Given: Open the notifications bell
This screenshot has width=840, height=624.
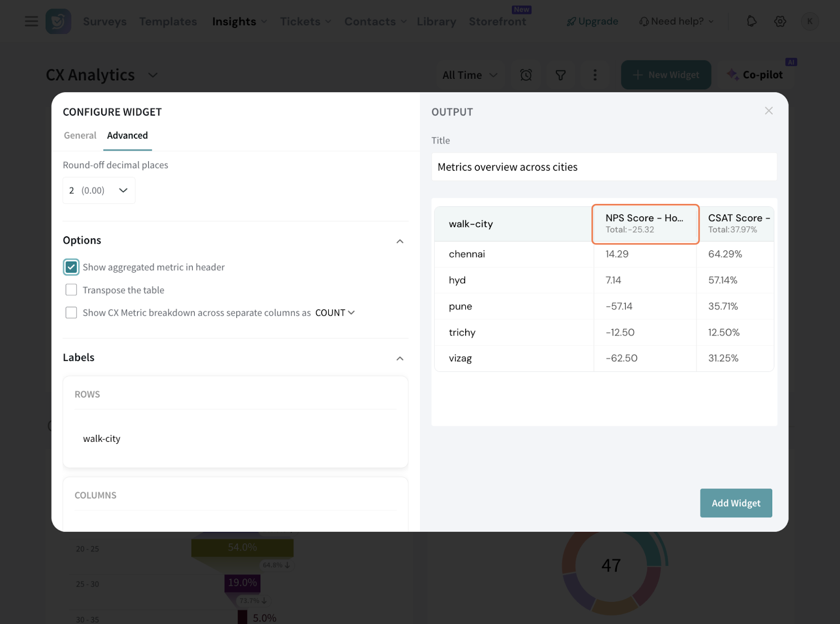Looking at the screenshot, I should point(751,22).
